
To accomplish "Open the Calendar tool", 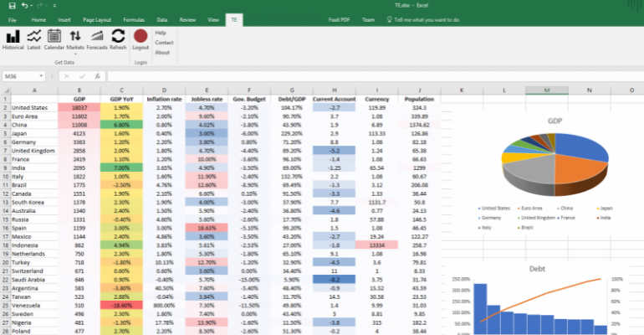I will (x=54, y=40).
